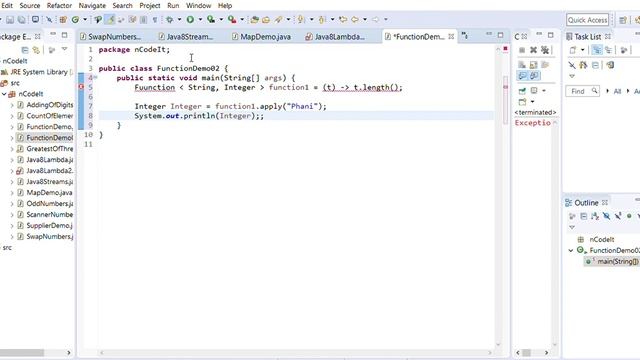The width and height of the screenshot is (640, 360).
Task: Click Remove All Terminated Launches in Console
Action: pos(545,50)
